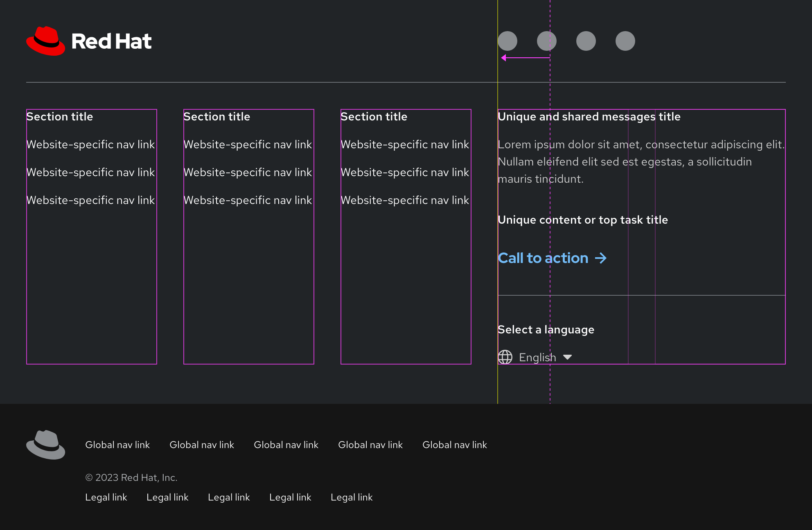Click the second gray social icon placeholder

(x=546, y=41)
